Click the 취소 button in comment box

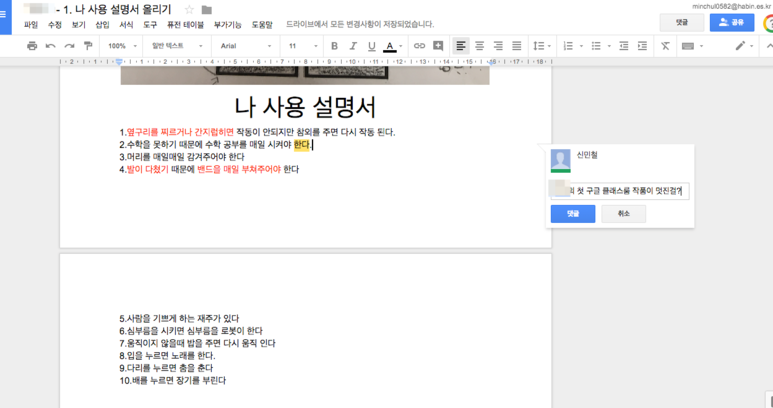tap(623, 214)
